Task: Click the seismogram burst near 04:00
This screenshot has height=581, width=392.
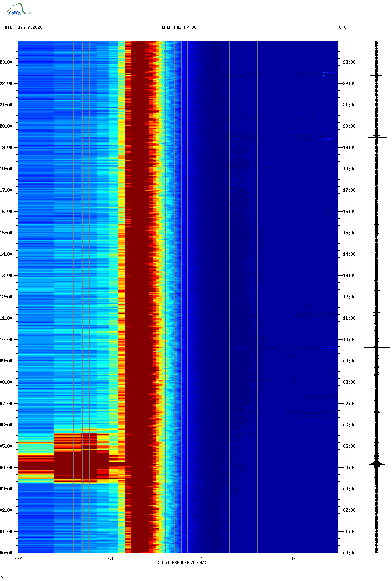Action: coord(376,464)
